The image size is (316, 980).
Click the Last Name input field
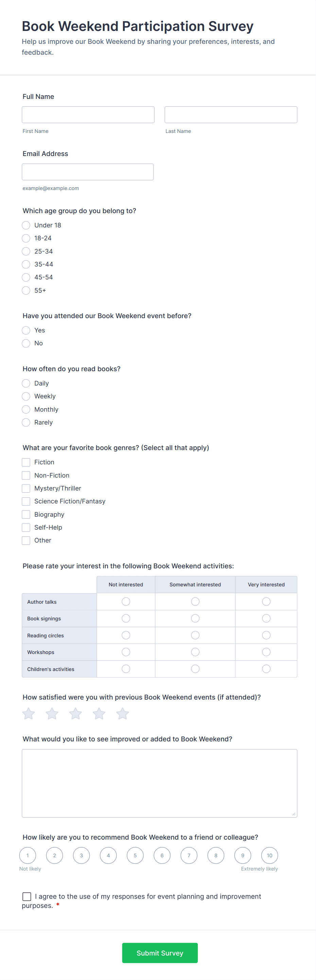(x=230, y=115)
